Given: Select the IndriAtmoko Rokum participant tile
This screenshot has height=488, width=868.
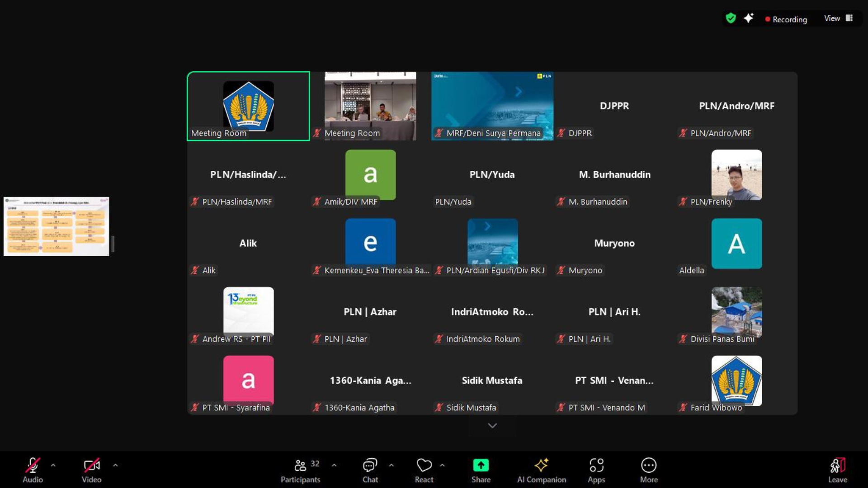Looking at the screenshot, I should pos(492,312).
